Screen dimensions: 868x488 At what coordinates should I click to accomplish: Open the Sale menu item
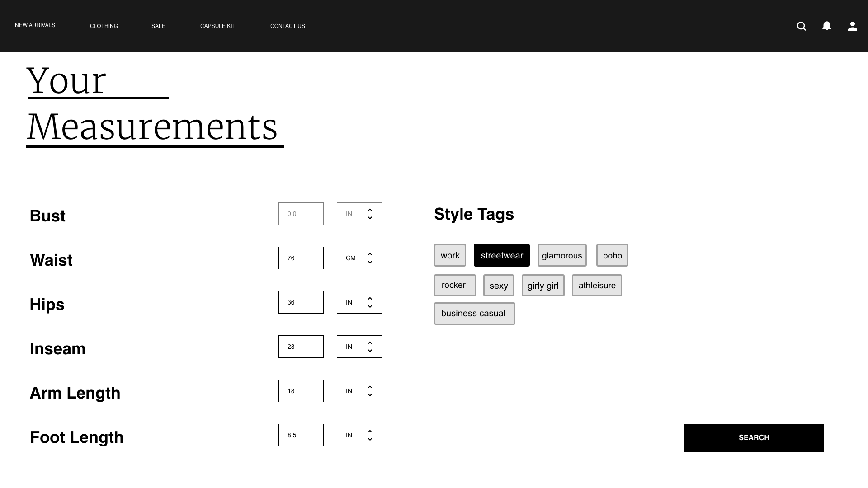158,26
